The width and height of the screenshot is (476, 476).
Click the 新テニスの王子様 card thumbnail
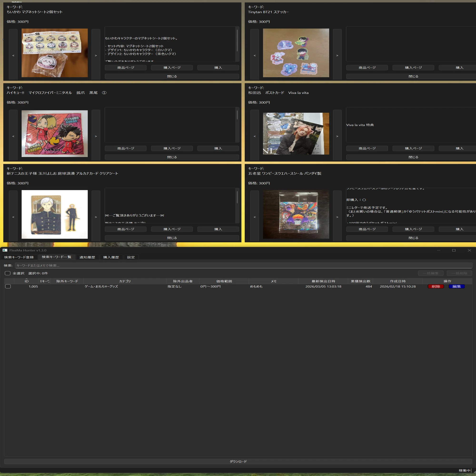point(55,214)
